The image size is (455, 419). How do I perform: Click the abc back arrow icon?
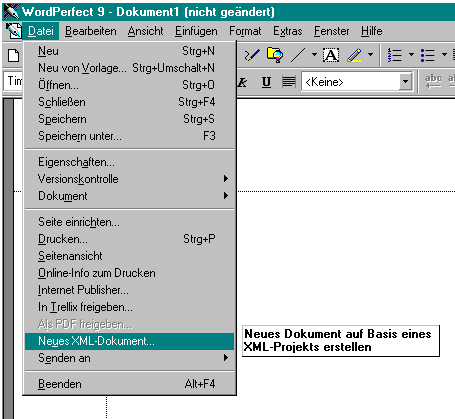(433, 82)
